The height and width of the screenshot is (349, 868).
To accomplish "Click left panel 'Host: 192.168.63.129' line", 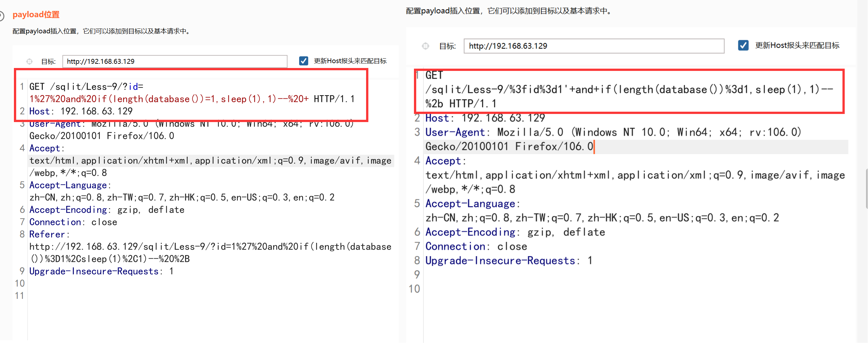I will (x=81, y=111).
